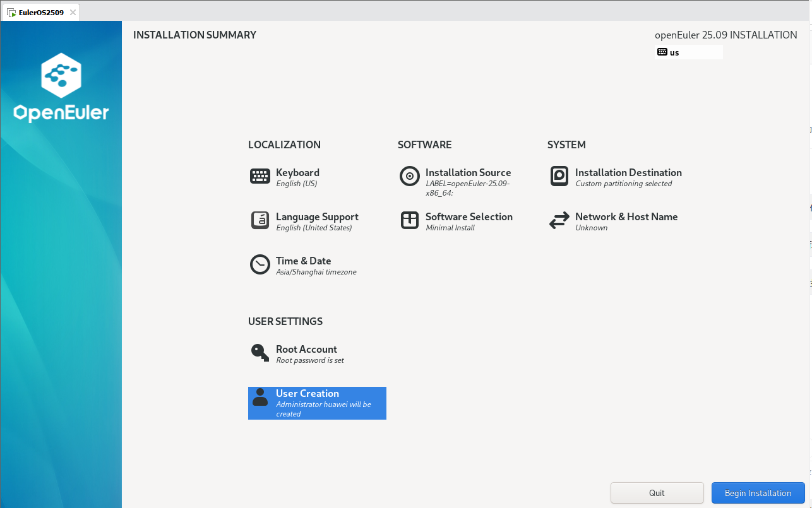Select the EulerOS2509 tab
This screenshot has width=812, height=508.
click(x=40, y=12)
